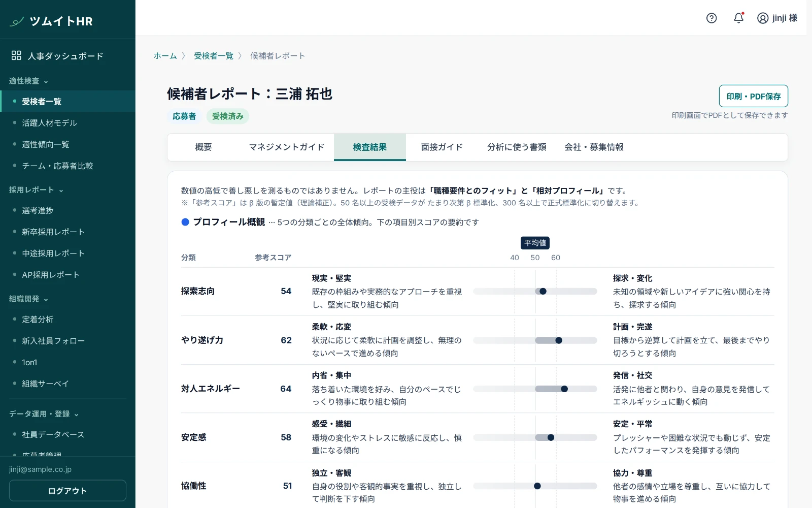The image size is (812, 508).
Task: Switch to the 面接ガイド tab
Action: point(442,147)
